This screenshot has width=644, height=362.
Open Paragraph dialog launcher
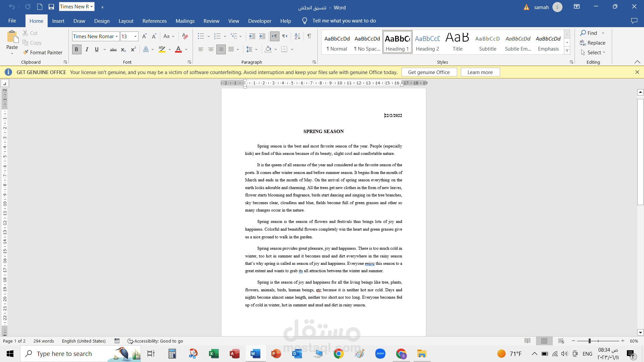314,62
